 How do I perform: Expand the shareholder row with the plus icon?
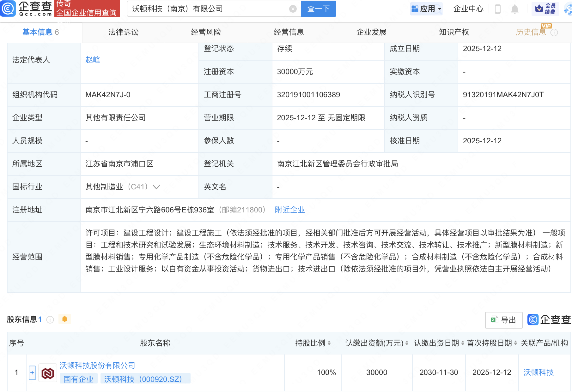coord(32,372)
